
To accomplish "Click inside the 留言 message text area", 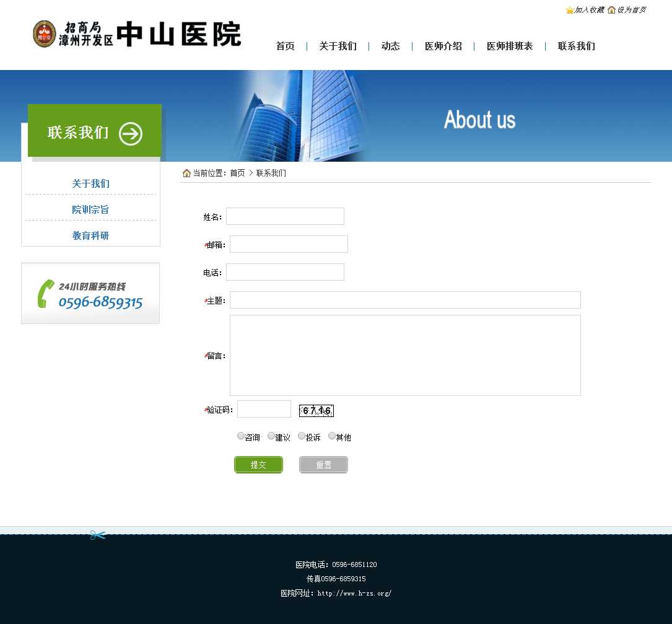I will click(405, 355).
